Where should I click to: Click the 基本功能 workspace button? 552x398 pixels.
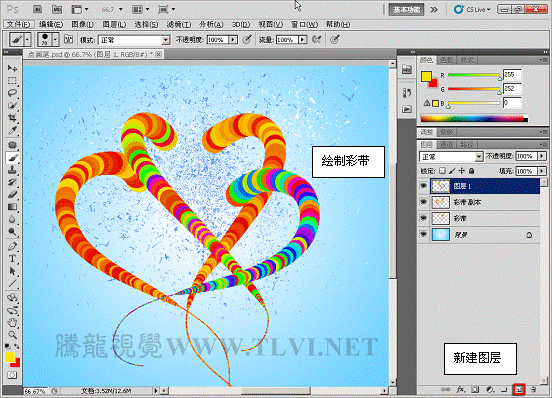pyautogui.click(x=406, y=10)
